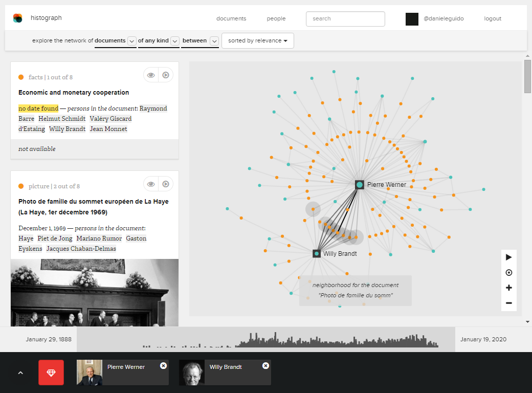Viewport: 532px width, 393px height.
Task: Open Willy Brandt portrait thumbnail
Action: coord(192,373)
